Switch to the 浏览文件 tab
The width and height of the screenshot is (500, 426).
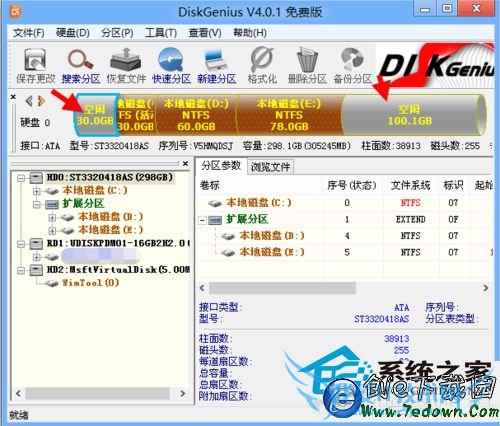pyautogui.click(x=270, y=167)
